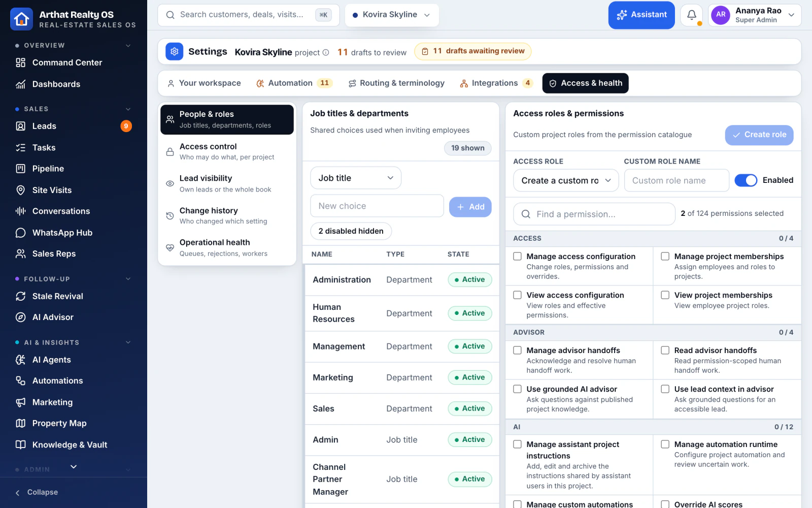This screenshot has width=812, height=508.
Task: Check View project memberships
Action: coord(665,295)
